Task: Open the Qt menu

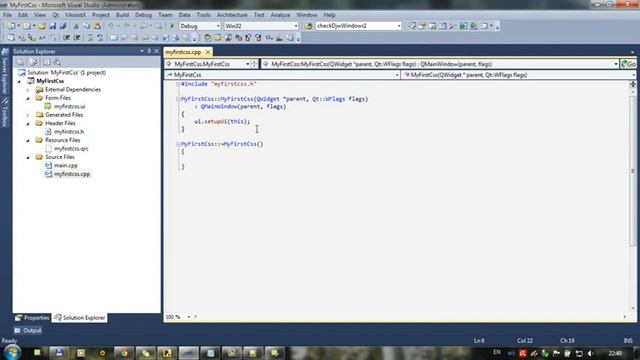Action: coord(56,15)
